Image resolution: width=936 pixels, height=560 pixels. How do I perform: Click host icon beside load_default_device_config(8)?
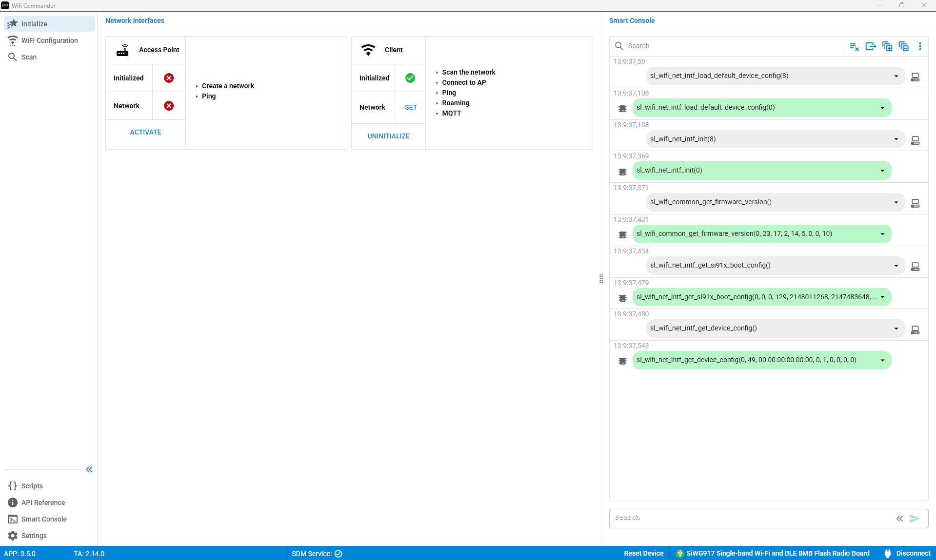[915, 77]
